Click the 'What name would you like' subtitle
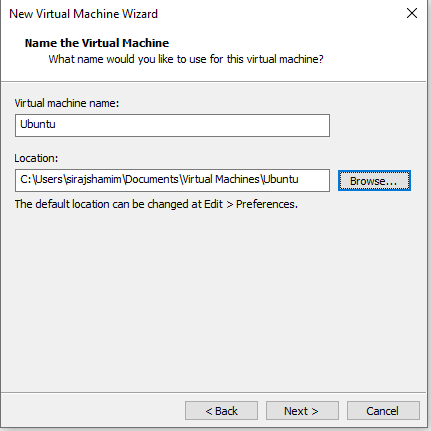The image size is (431, 431). click(186, 59)
